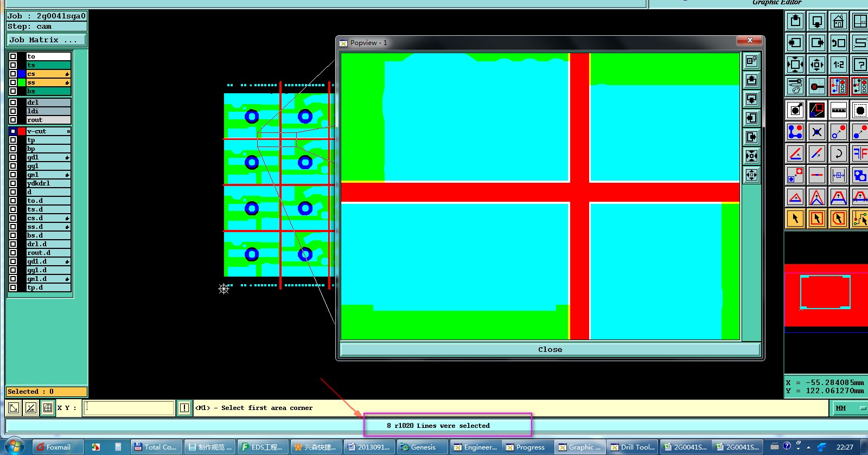This screenshot has width=868, height=455.
Task: Toggle the checkbox for layer 'v-cut'
Action: click(13, 131)
